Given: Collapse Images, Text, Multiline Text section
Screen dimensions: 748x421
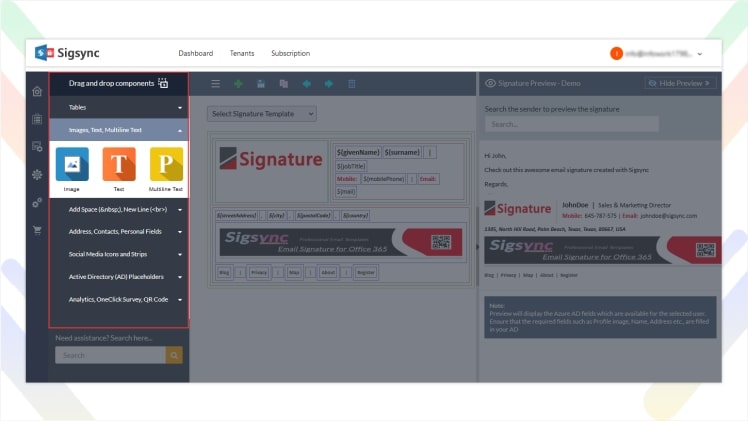Looking at the screenshot, I should [119, 130].
